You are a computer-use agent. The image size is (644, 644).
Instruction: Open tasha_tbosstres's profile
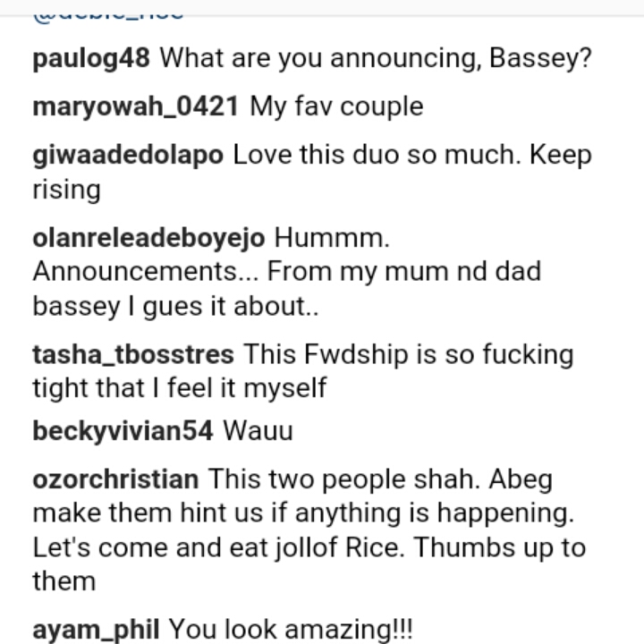pyautogui.click(x=133, y=354)
